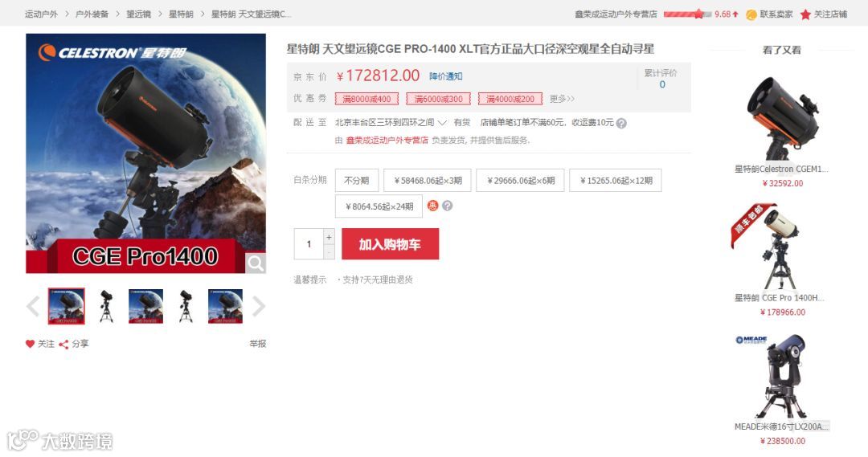Increase quantity with the plus stepper

coord(329,237)
